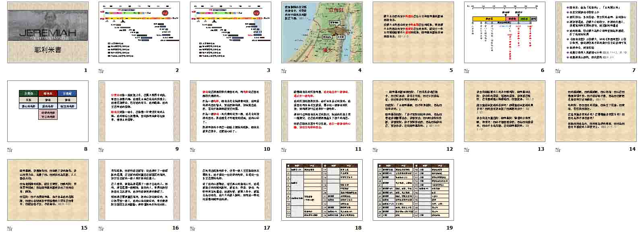Click the slide number label 14
The image size is (644, 236).
click(x=632, y=149)
